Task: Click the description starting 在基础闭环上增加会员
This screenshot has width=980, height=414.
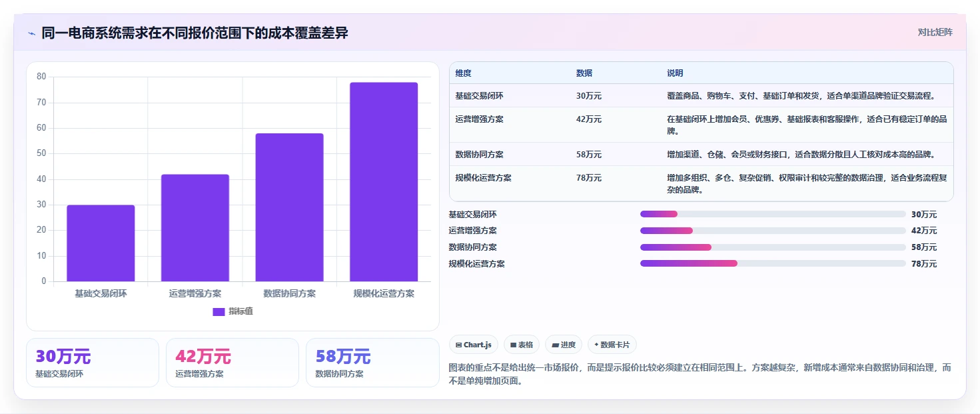Action: [807, 125]
